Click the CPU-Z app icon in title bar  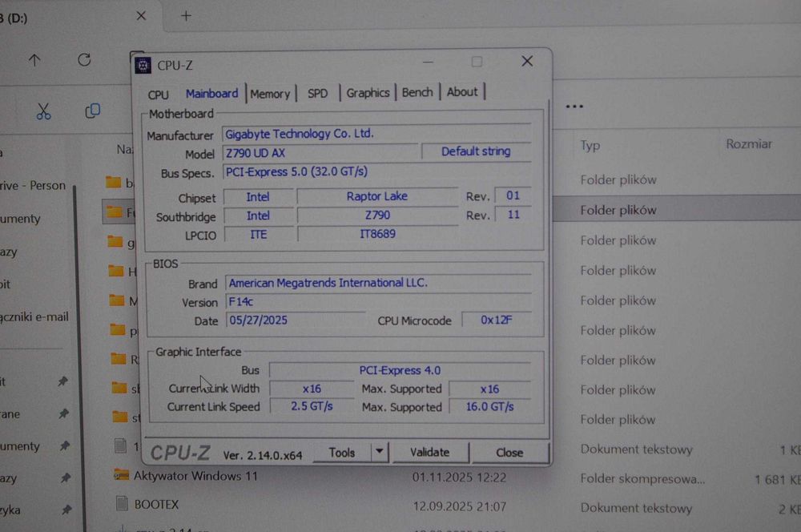point(143,66)
